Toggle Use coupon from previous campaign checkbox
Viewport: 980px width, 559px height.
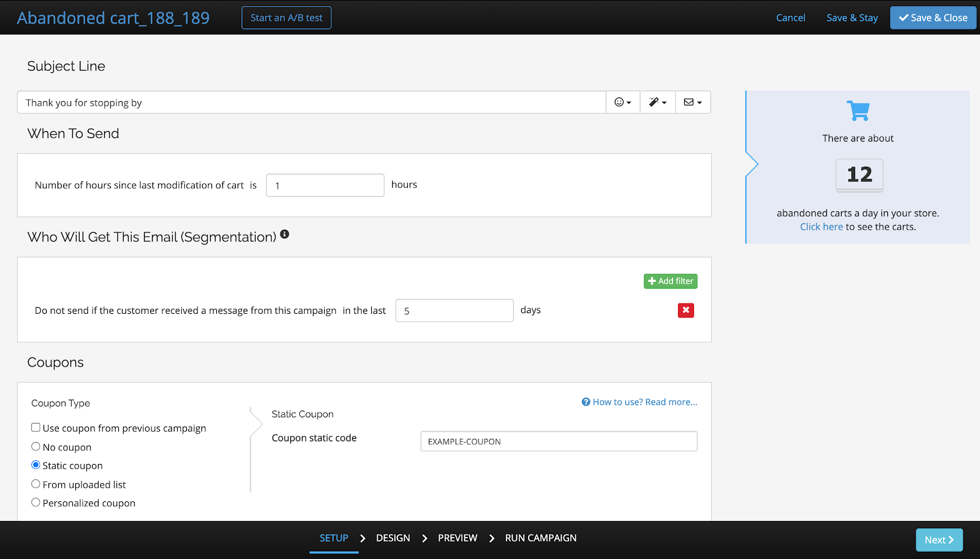36,427
